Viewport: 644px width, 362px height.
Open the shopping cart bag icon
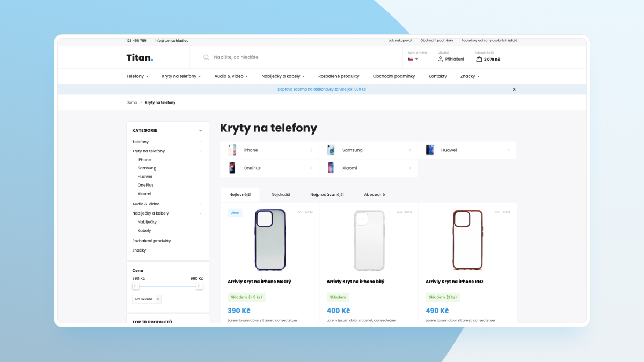479,59
